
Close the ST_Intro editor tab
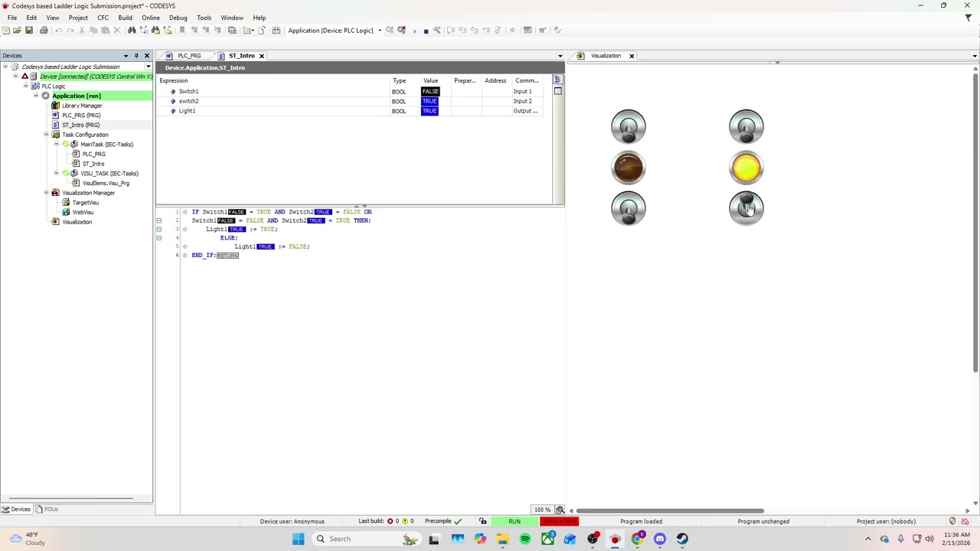[261, 56]
